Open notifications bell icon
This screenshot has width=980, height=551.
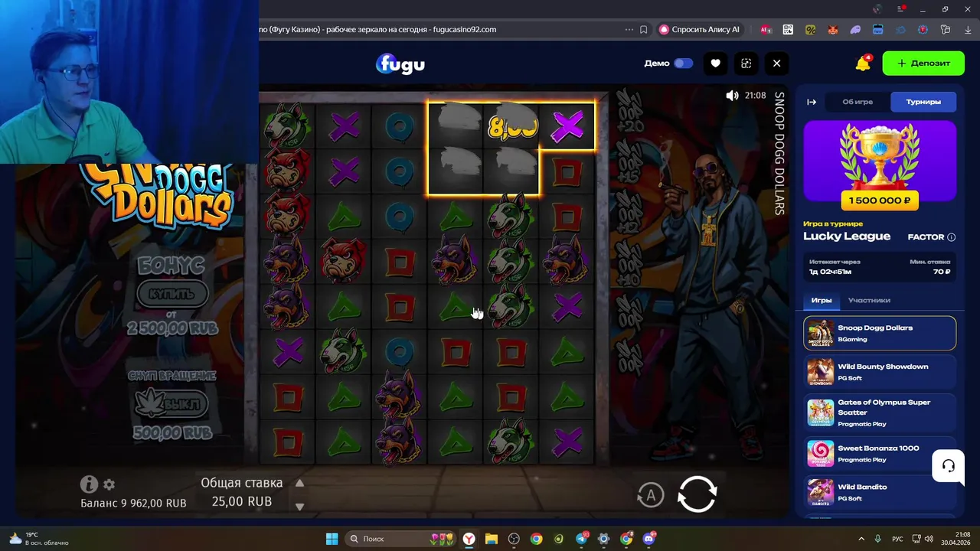pyautogui.click(x=863, y=64)
